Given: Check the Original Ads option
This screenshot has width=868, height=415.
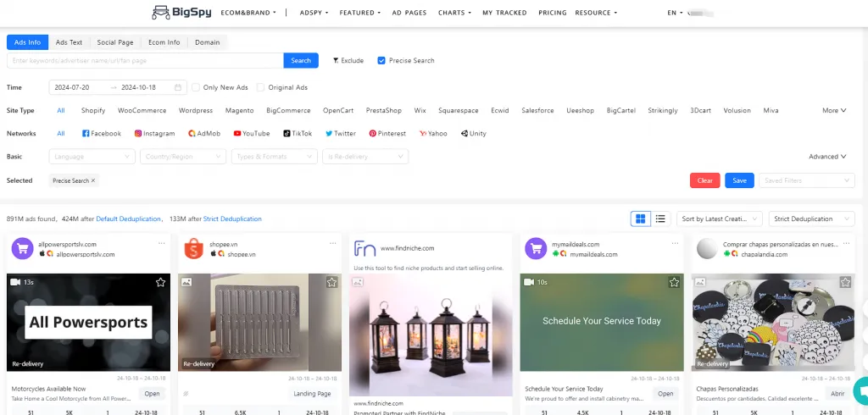Looking at the screenshot, I should tap(261, 87).
